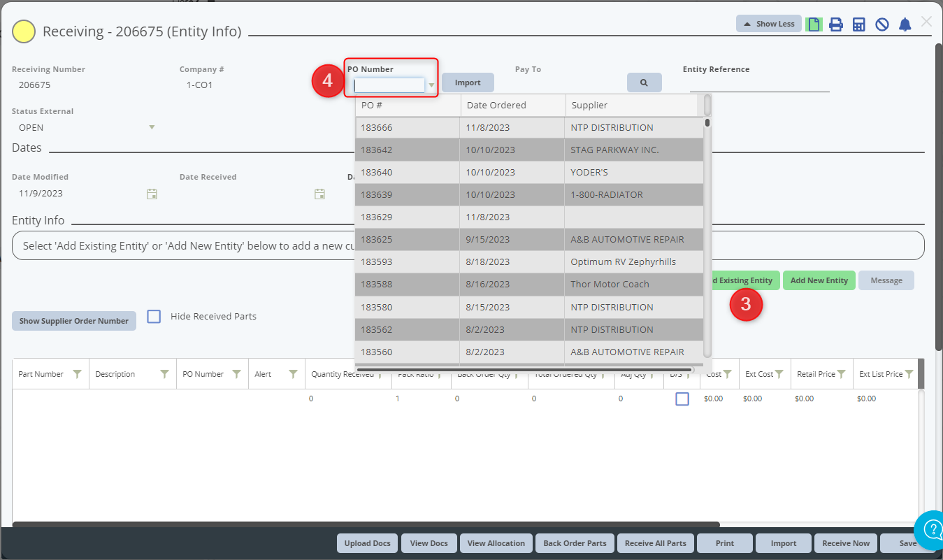The image size is (943, 560).
Task: Click the notification bell icon
Action: [905, 24]
